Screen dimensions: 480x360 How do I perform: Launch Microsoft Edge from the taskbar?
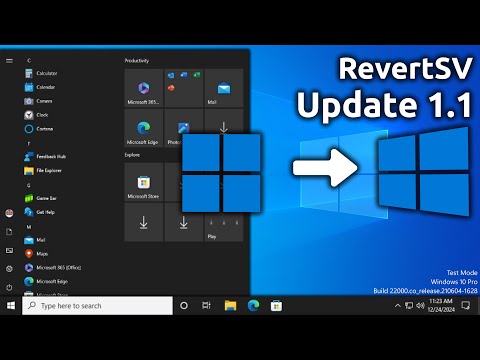pos(253,306)
